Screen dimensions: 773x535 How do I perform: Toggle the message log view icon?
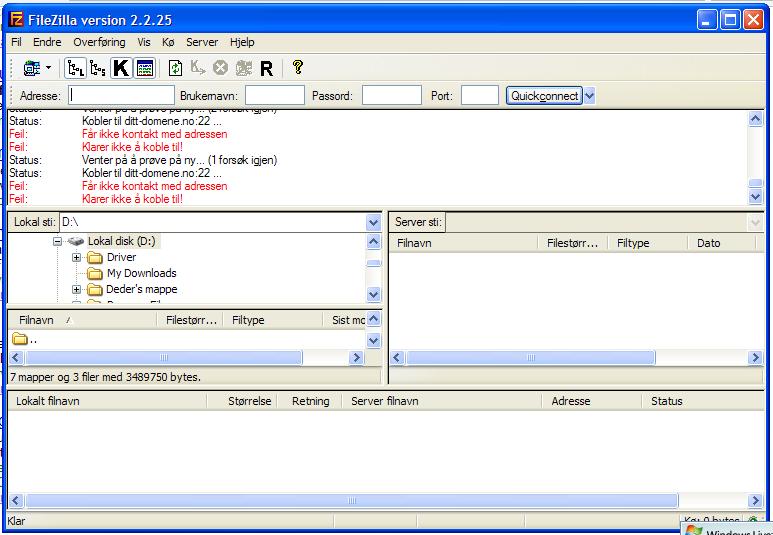[145, 68]
